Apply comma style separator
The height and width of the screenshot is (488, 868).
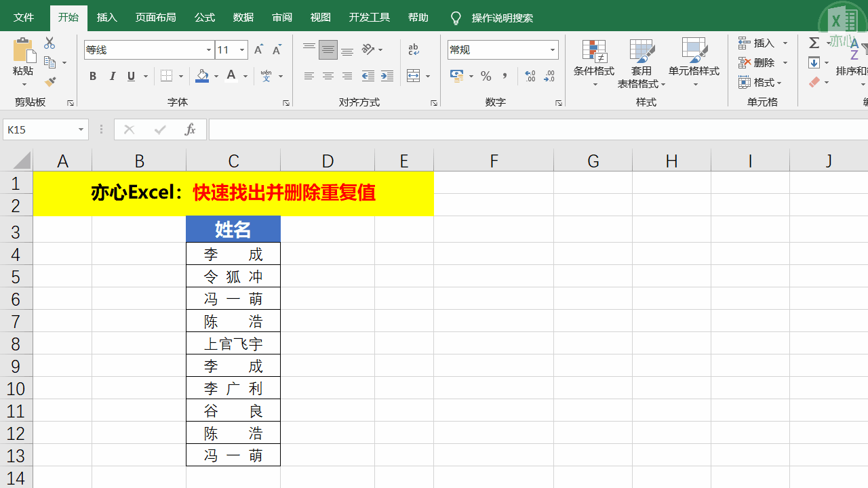(505, 76)
